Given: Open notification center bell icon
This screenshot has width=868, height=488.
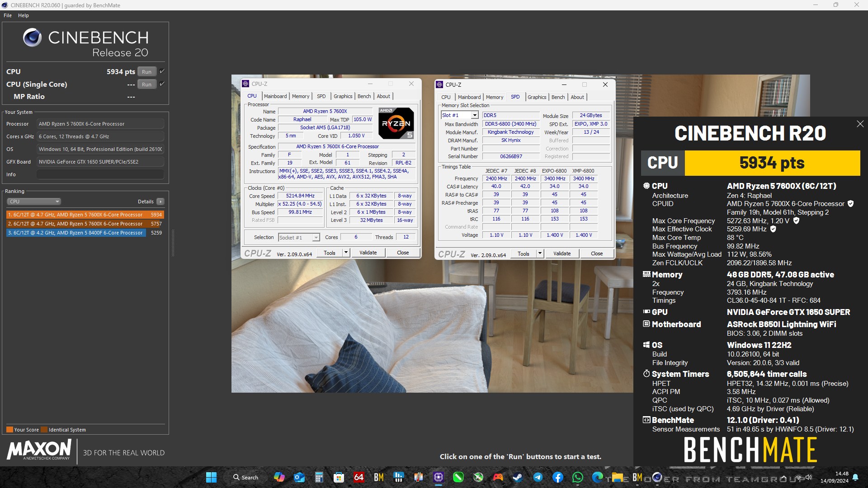Looking at the screenshot, I should [x=855, y=477].
